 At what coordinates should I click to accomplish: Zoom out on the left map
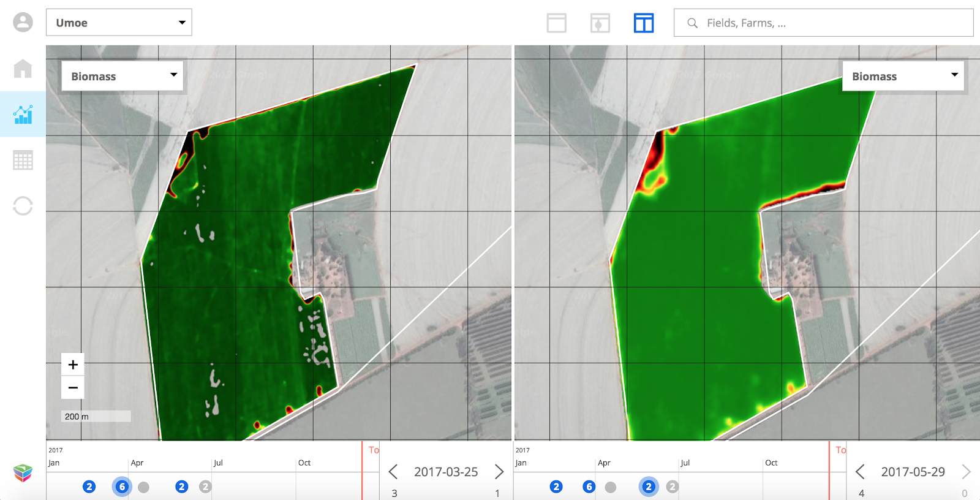(73, 388)
